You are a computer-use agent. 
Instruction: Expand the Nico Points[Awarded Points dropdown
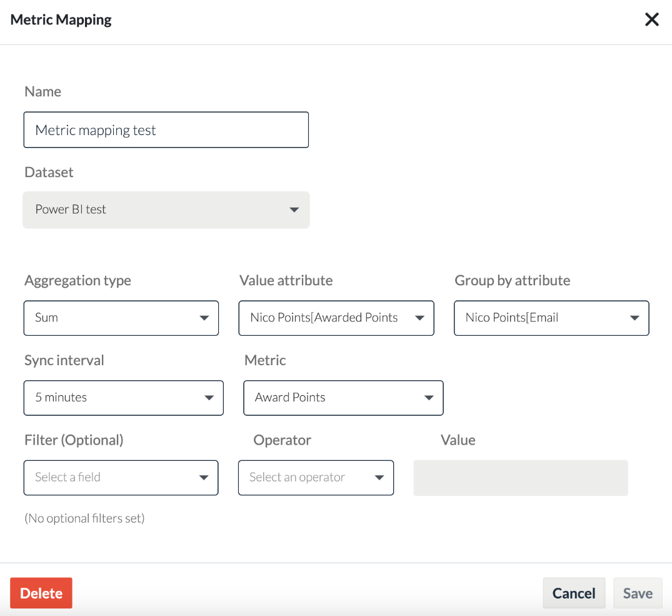336,318
